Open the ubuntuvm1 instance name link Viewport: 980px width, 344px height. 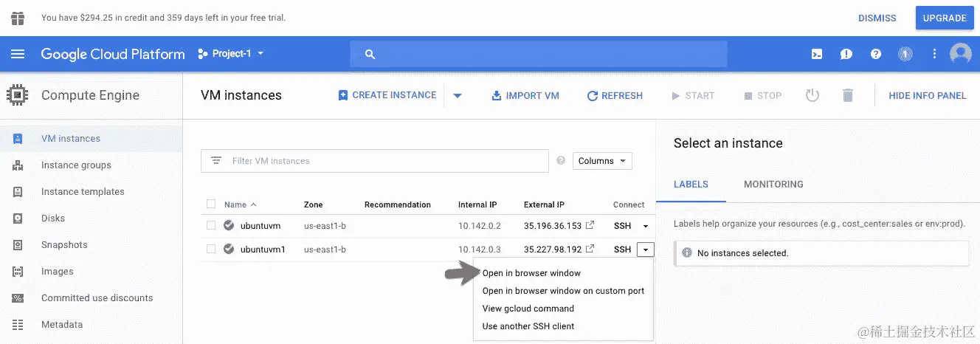pos(263,250)
